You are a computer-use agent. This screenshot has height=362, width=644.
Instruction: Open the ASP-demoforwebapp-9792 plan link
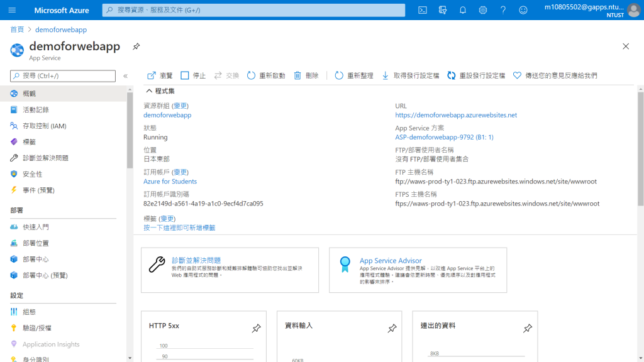tap(444, 137)
